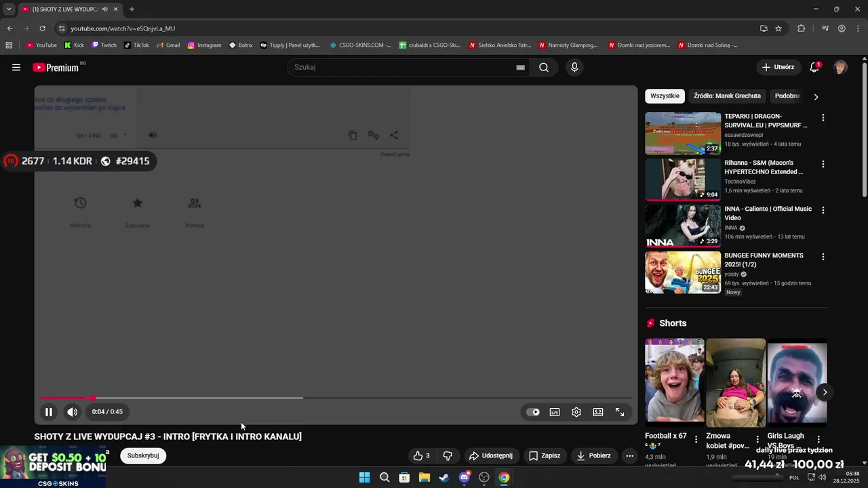868x488 pixels.
Task: Open options for Rihanna S&M video
Action: click(823, 164)
